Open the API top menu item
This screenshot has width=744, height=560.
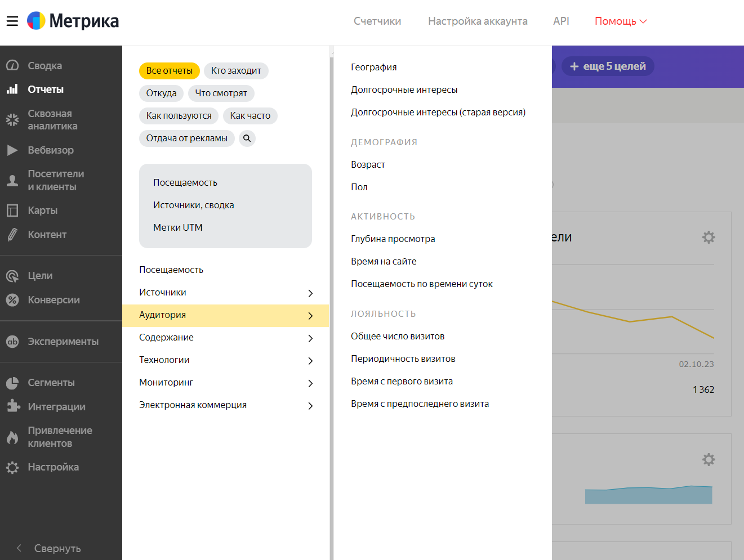pos(561,21)
